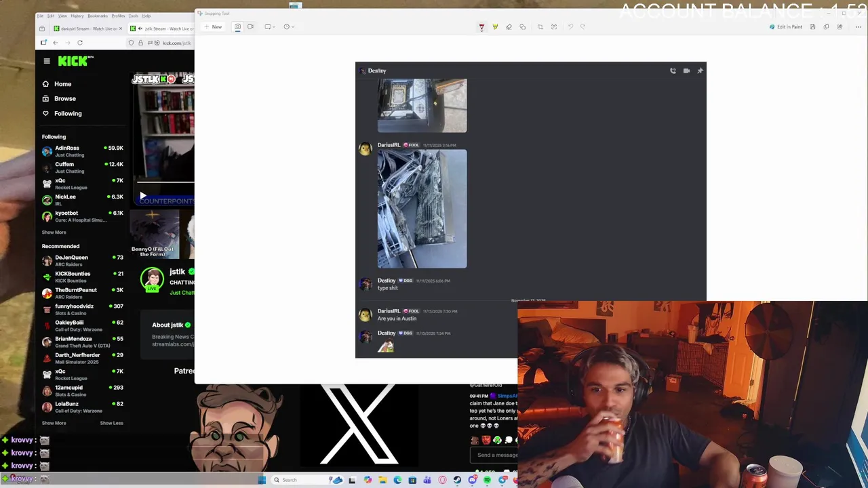Open kyootbot channel in sidebar

pos(82,216)
